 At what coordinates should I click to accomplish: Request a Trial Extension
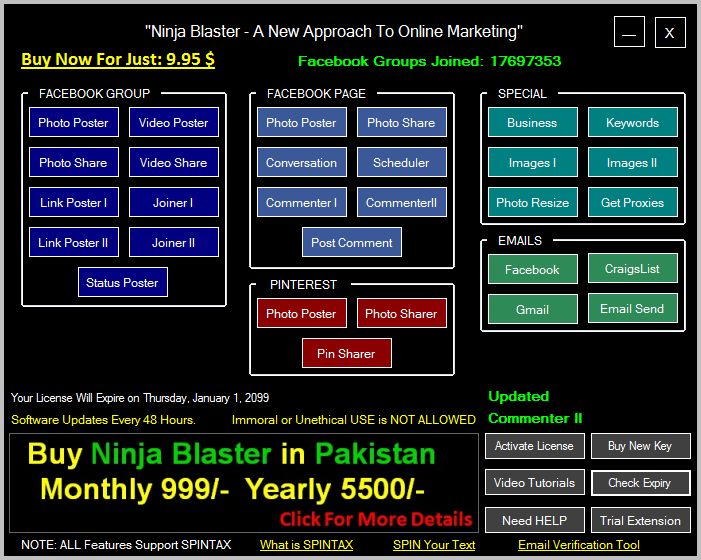pyautogui.click(x=641, y=520)
